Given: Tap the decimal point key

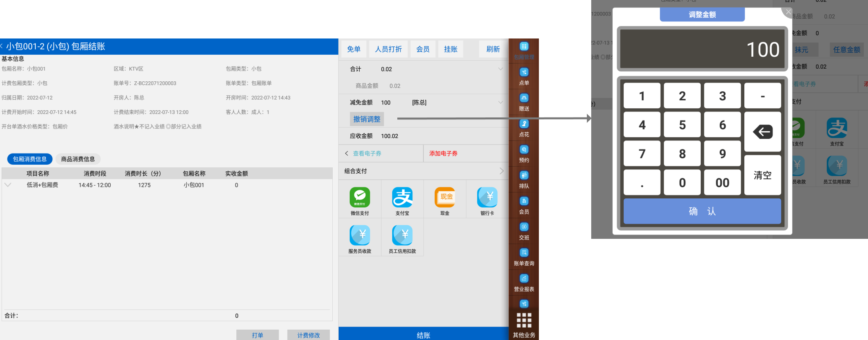Looking at the screenshot, I should click(642, 182).
